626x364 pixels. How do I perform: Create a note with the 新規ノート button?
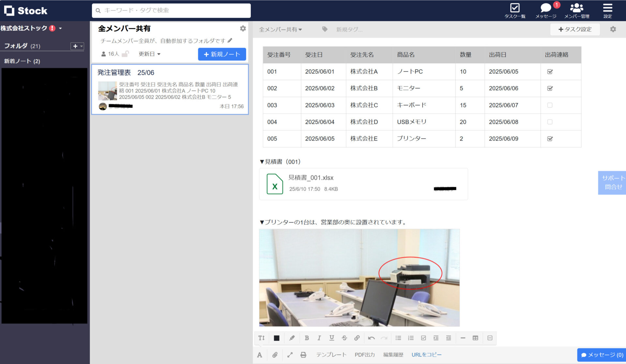(222, 54)
